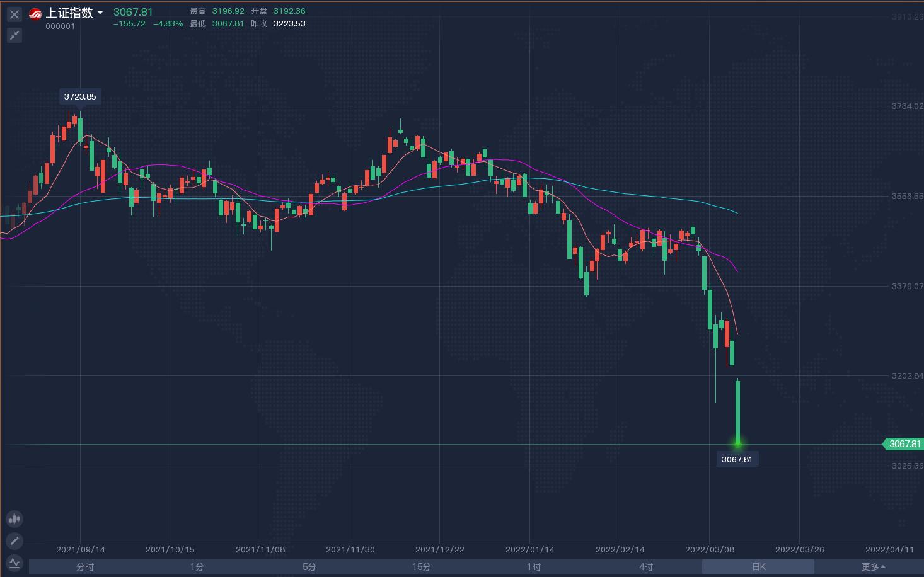Open the indicator line icon at bottom left
The image size is (924, 577).
click(14, 563)
